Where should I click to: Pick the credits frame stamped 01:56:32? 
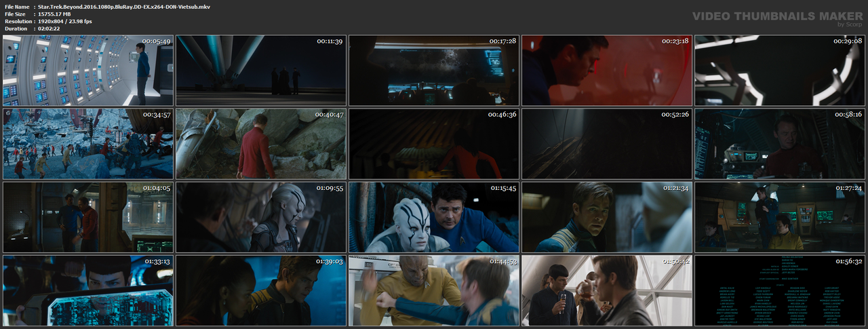tap(780, 290)
